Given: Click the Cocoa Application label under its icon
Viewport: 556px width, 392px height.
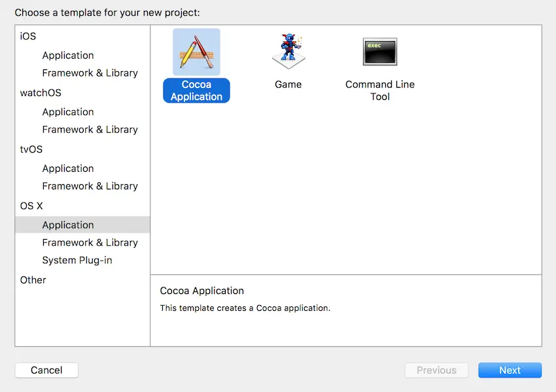Looking at the screenshot, I should pyautogui.click(x=196, y=91).
